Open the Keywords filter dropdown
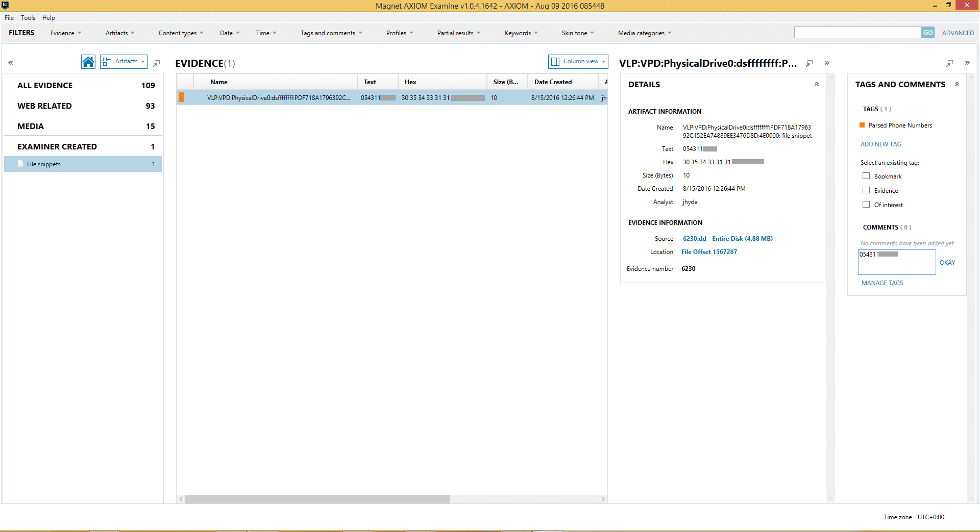 [521, 33]
